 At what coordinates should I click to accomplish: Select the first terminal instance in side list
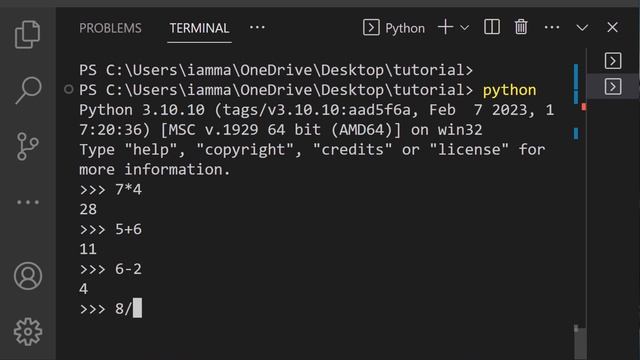pyautogui.click(x=613, y=61)
